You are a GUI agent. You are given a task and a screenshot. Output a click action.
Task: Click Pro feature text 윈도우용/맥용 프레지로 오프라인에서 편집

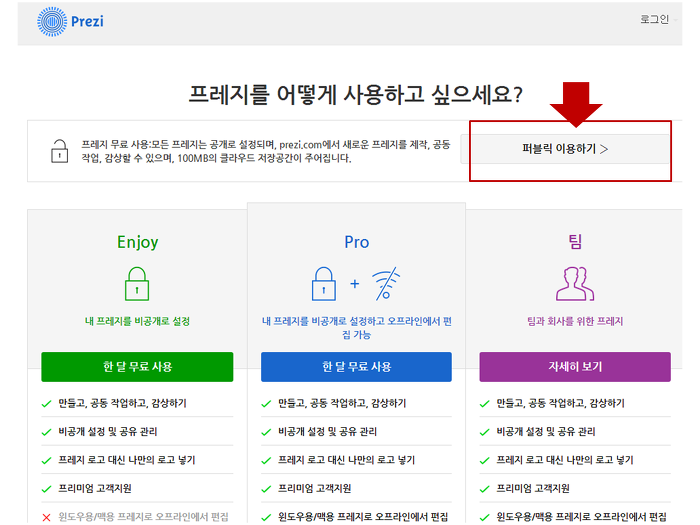click(363, 517)
